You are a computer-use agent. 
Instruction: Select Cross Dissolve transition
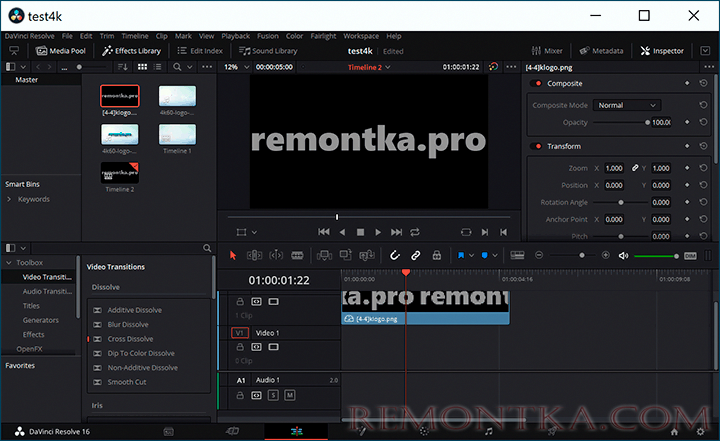tap(130, 339)
